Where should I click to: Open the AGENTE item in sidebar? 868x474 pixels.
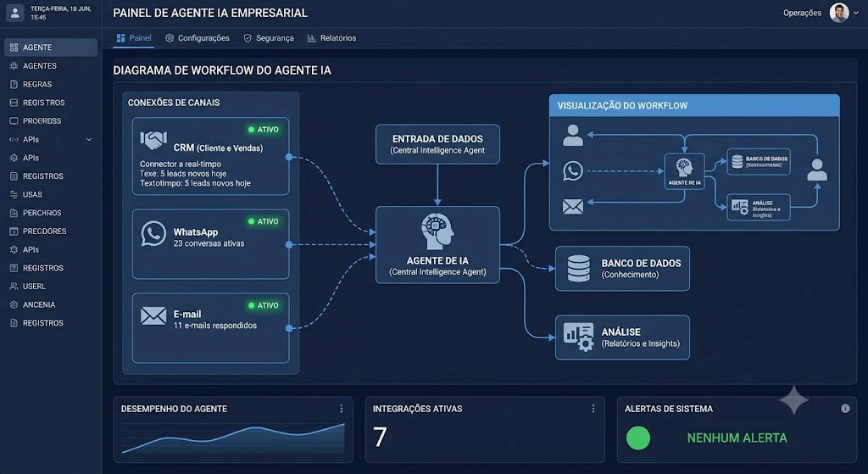pyautogui.click(x=50, y=47)
